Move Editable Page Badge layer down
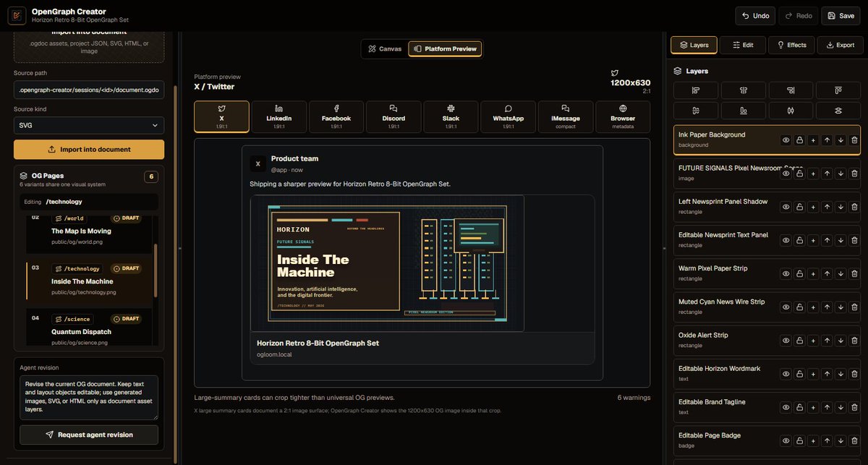The image size is (868, 465). [x=841, y=440]
